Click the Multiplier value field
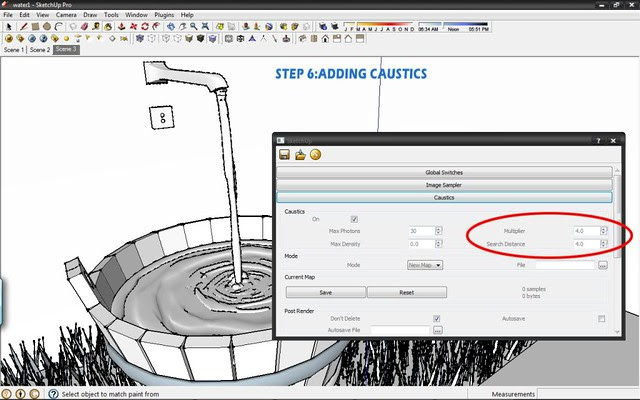640x400 pixels. pyautogui.click(x=587, y=231)
